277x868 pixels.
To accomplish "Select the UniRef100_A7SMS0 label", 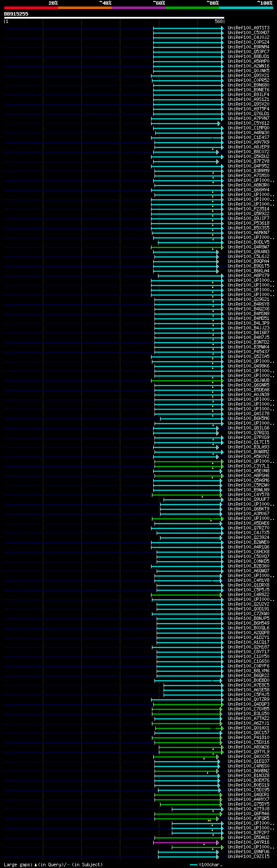I will (248, 175).
